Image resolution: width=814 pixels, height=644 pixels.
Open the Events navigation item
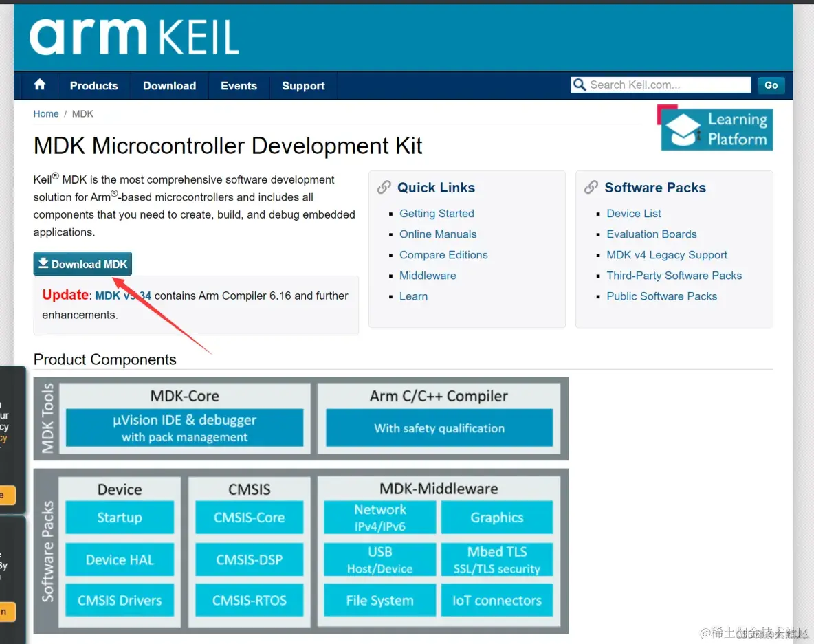[239, 85]
